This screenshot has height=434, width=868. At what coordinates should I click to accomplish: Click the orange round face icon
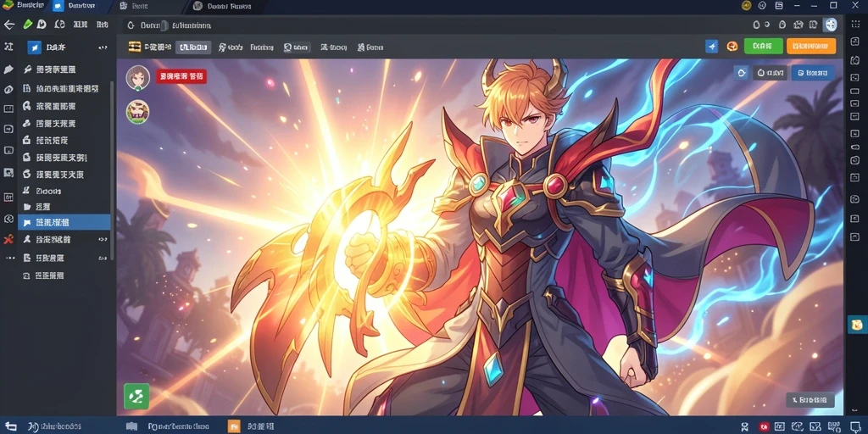click(x=732, y=47)
